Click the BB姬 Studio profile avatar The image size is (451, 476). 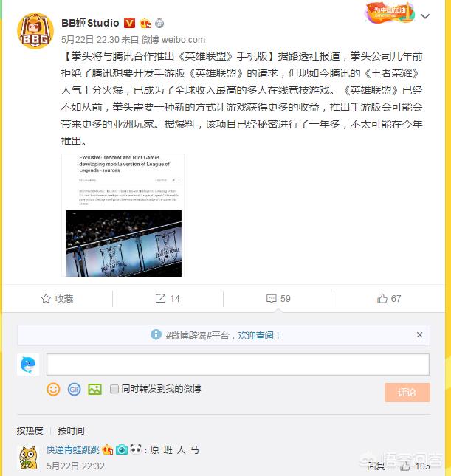pyautogui.click(x=35, y=31)
